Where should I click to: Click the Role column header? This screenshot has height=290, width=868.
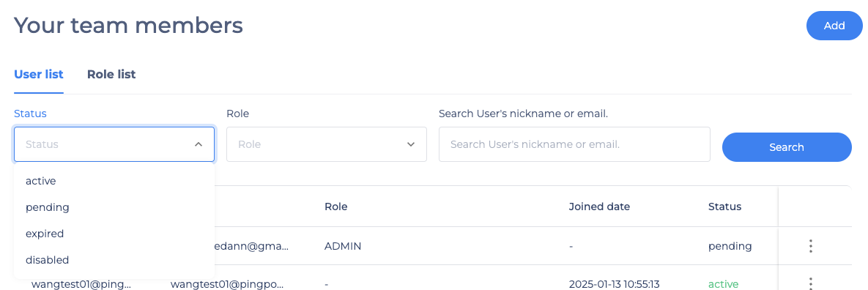[336, 207]
